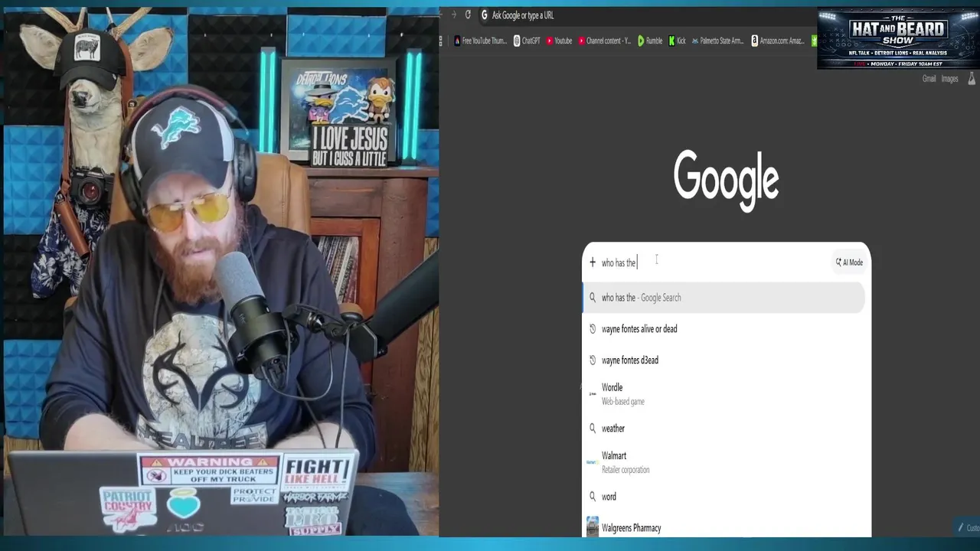This screenshot has width=980, height=551.
Task: Select 'who has the - Google Search' suggestion
Action: (x=724, y=298)
